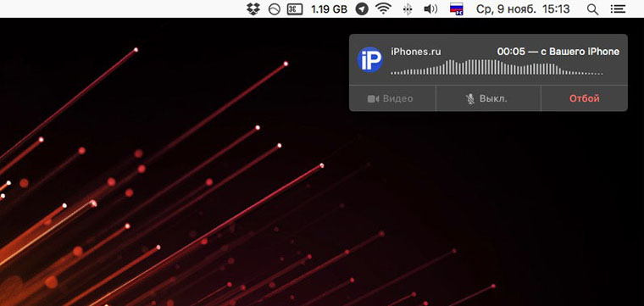The height and width of the screenshot is (306, 644).
Task: Click the audio waveform in the call notification
Action: click(497, 67)
